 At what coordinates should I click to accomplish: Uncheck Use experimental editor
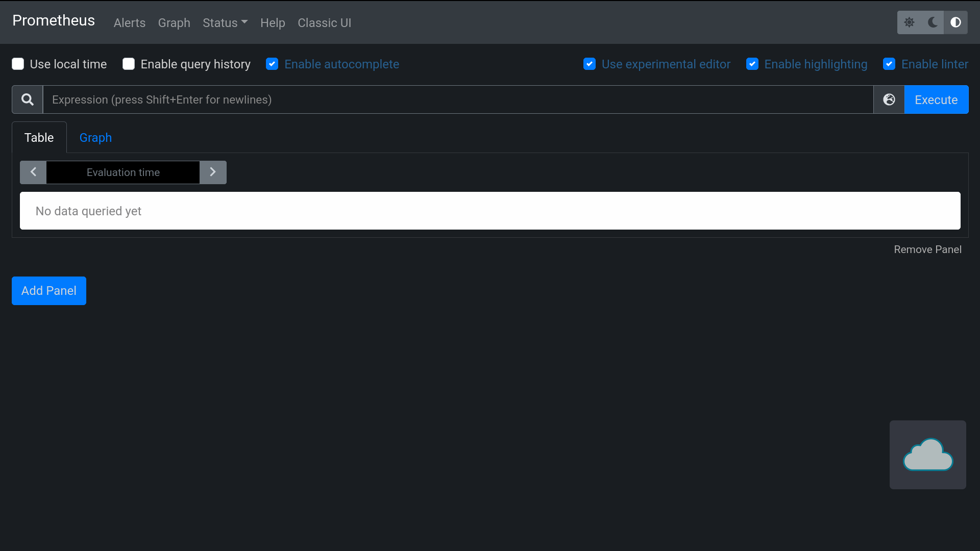[590, 64]
